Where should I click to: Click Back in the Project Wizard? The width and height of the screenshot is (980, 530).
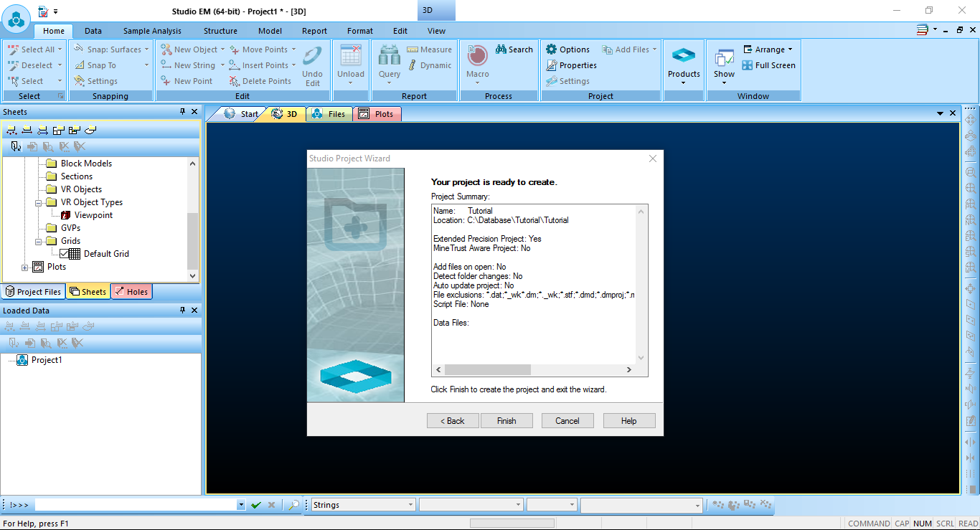pos(453,421)
